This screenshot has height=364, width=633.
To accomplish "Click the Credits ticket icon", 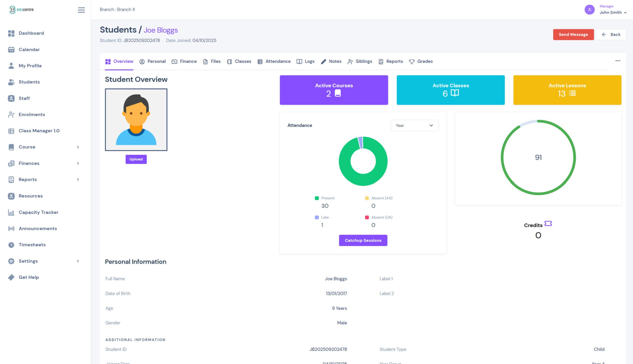I will (x=548, y=223).
